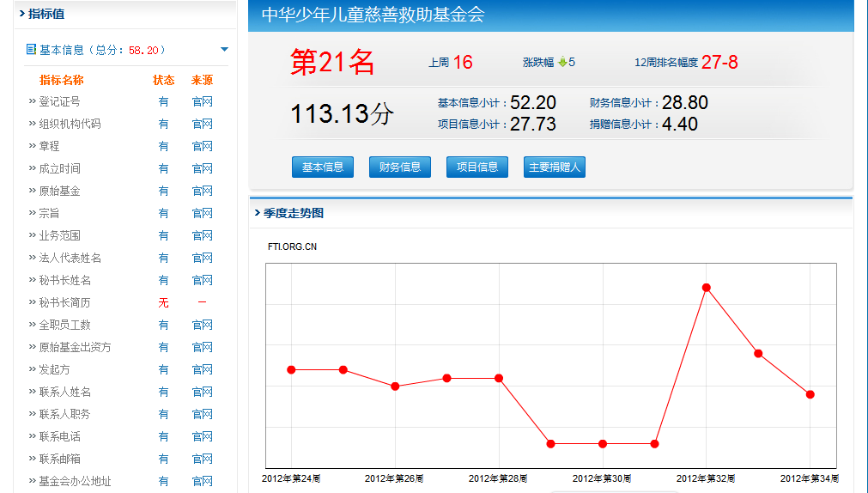
Task: Expand the 业务范围 indicator row
Action: (x=54, y=235)
